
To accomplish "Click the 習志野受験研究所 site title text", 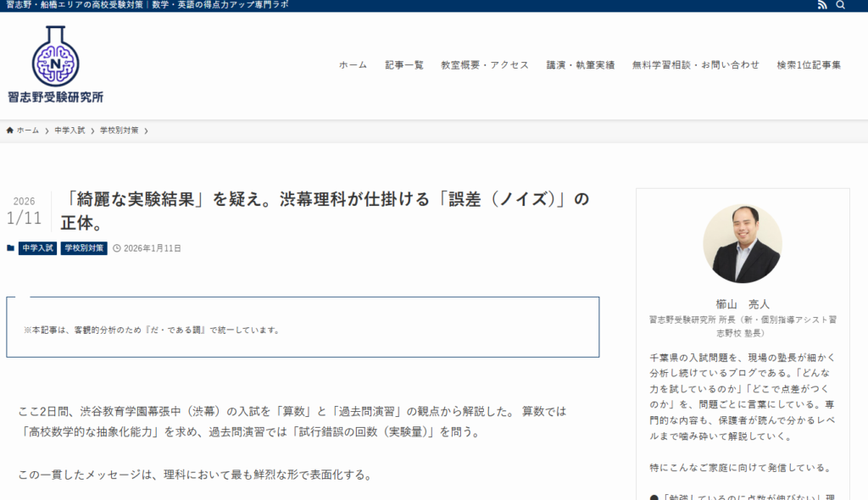I will [55, 97].
